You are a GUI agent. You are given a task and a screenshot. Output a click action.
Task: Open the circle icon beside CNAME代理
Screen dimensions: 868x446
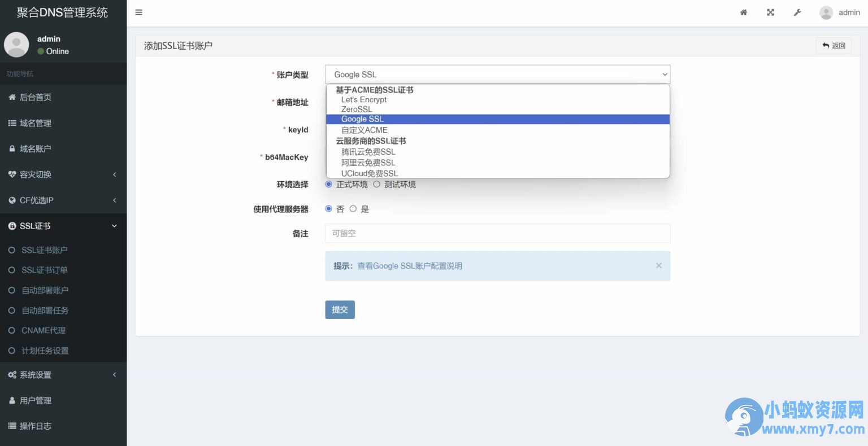click(11, 330)
